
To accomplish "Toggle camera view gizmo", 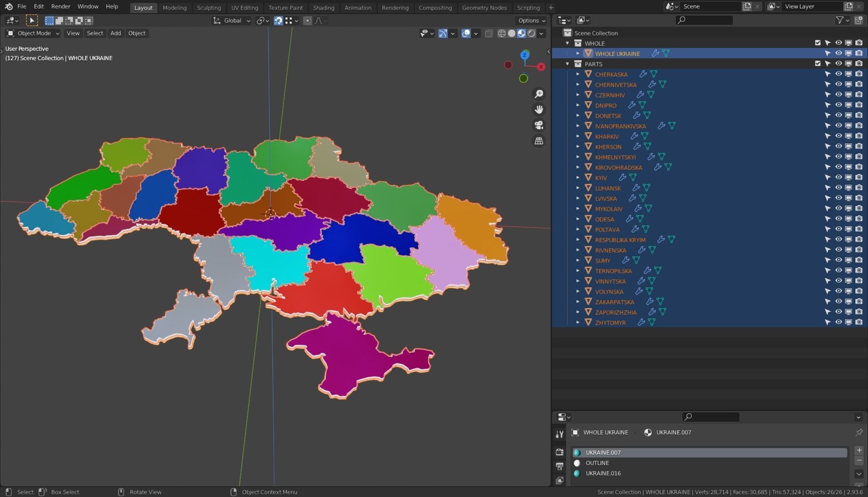I will (539, 125).
